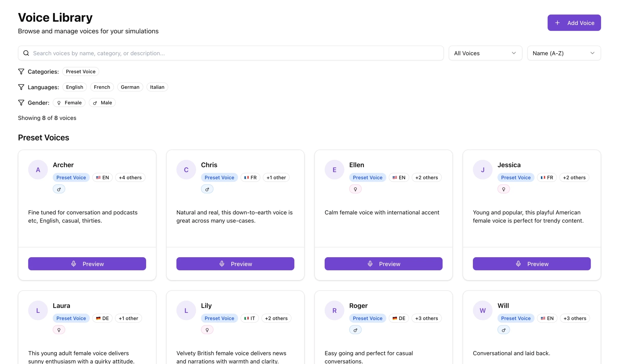Image resolution: width=619 pixels, height=364 pixels.
Task: Open the Name (A-Z) sort dropdown
Action: (564, 53)
